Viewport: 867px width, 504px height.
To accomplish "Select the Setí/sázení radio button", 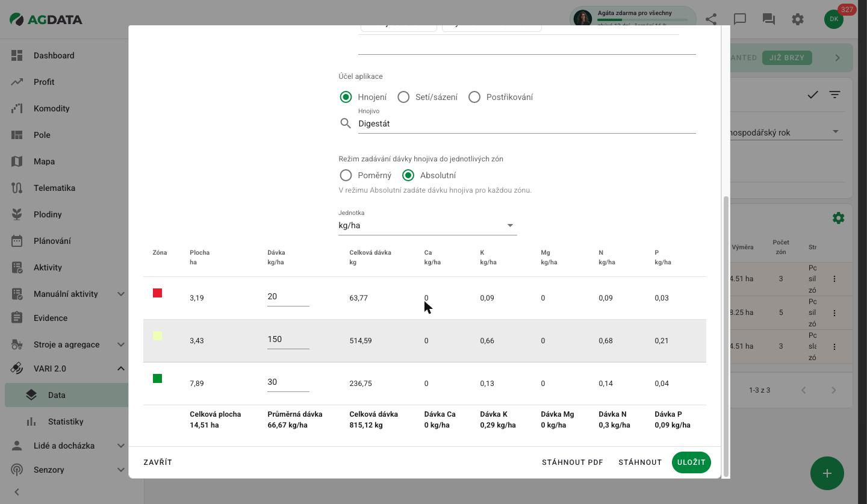I will click(x=403, y=97).
